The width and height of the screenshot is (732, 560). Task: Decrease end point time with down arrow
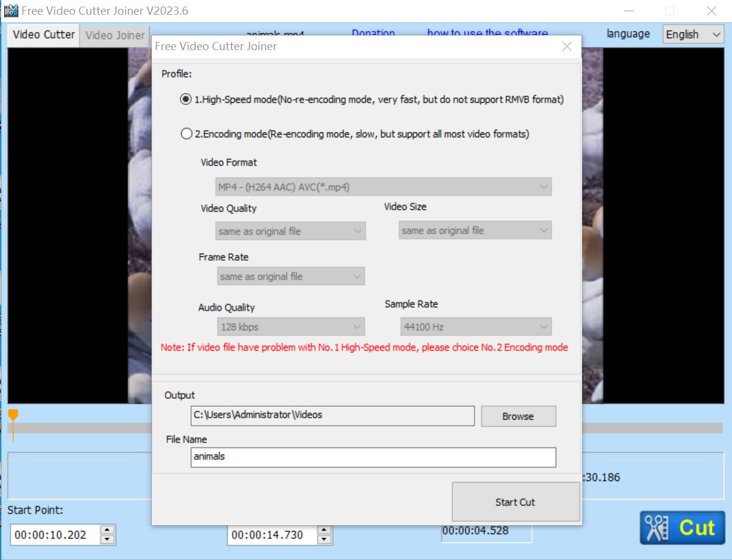324,539
